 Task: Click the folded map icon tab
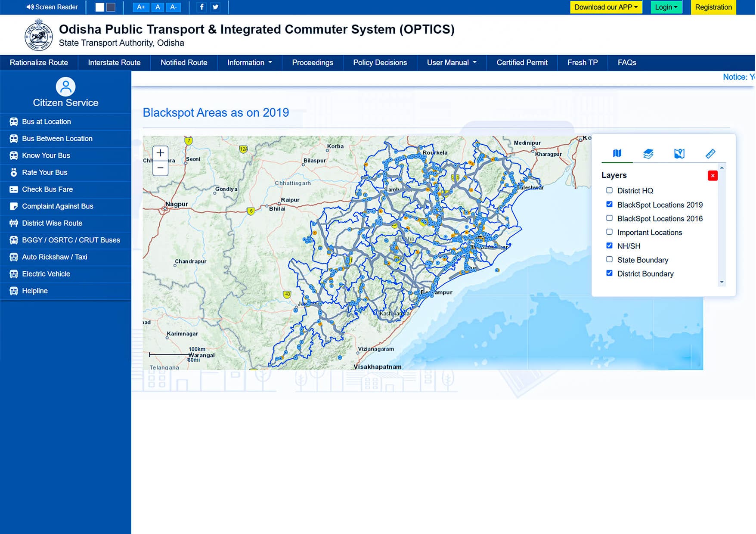tap(617, 153)
